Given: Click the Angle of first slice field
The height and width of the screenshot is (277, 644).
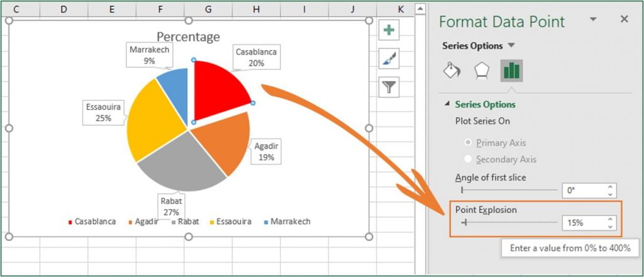Looking at the screenshot, I should (584, 190).
